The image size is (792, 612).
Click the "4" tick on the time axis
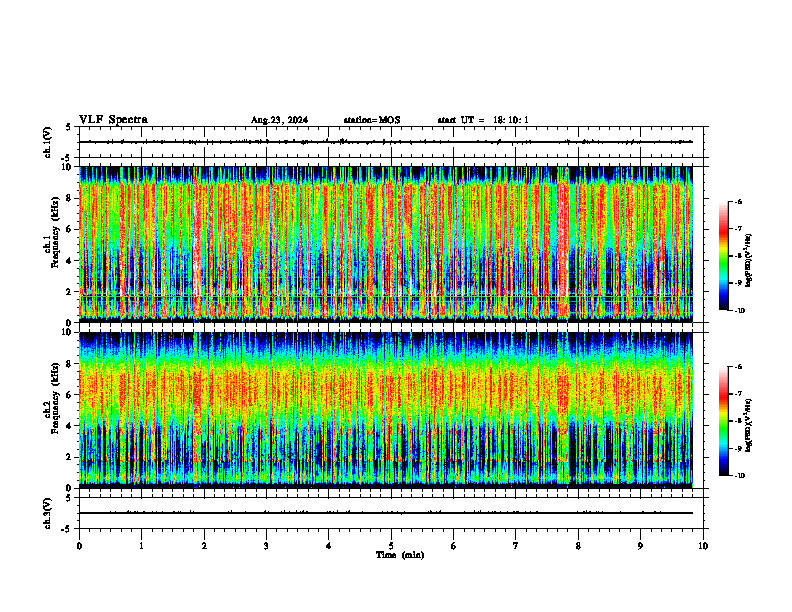point(329,546)
